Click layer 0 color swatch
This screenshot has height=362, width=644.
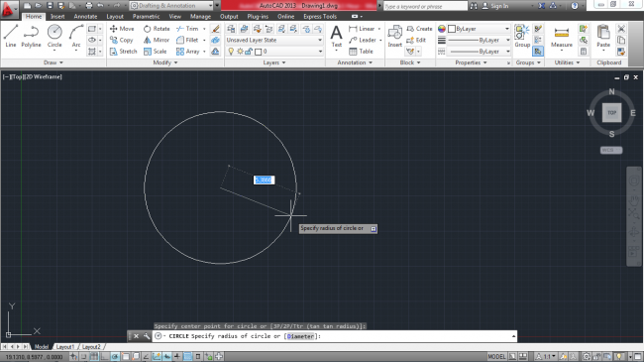coord(258,52)
